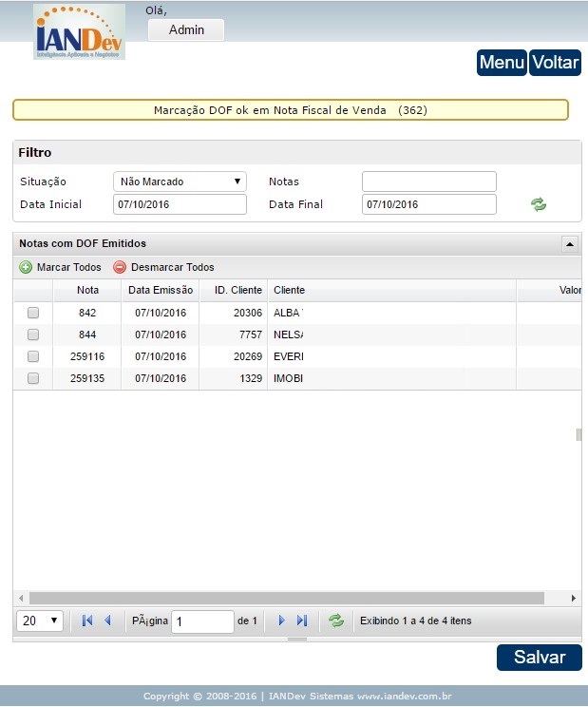Click the vertical grip handle at grid right edge
This screenshot has width=588, height=707.
click(579, 434)
